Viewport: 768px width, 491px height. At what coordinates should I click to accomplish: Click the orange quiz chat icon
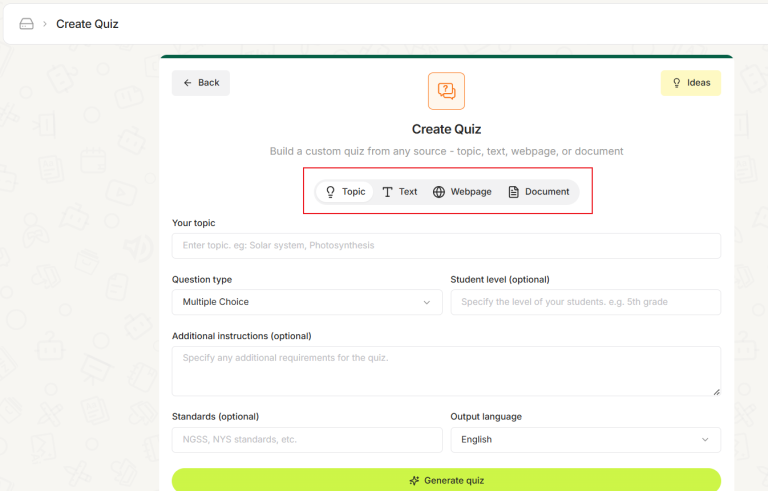tap(446, 91)
